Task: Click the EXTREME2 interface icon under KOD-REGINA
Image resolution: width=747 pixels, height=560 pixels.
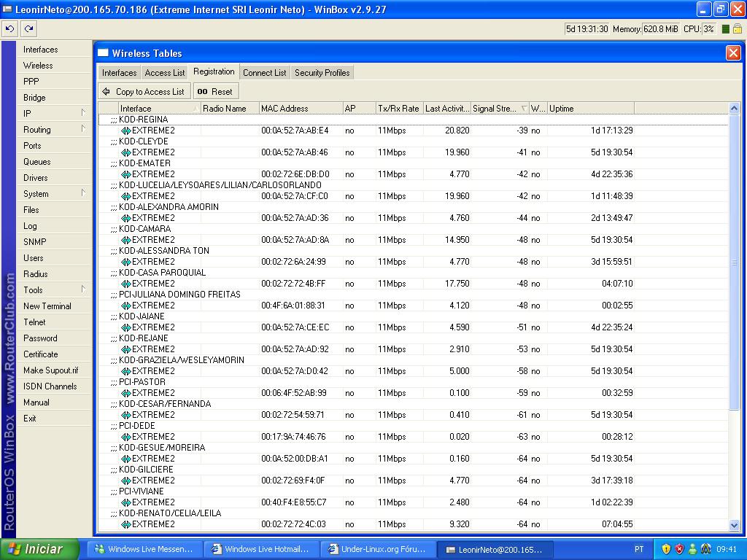Action: coord(125,131)
